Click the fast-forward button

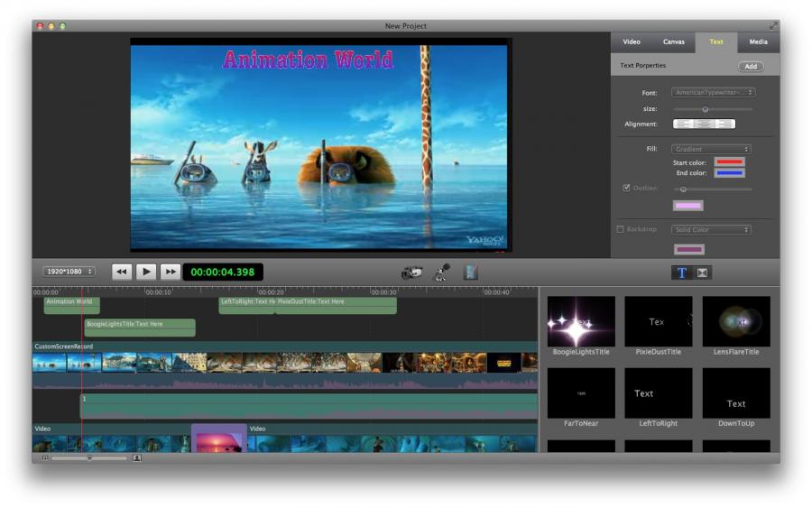[170, 272]
